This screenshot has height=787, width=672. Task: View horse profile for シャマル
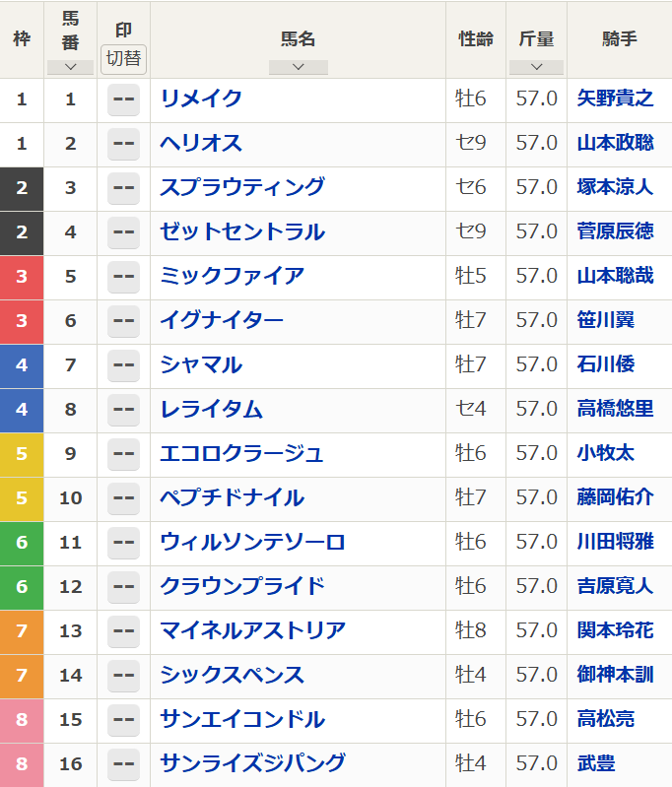201,364
